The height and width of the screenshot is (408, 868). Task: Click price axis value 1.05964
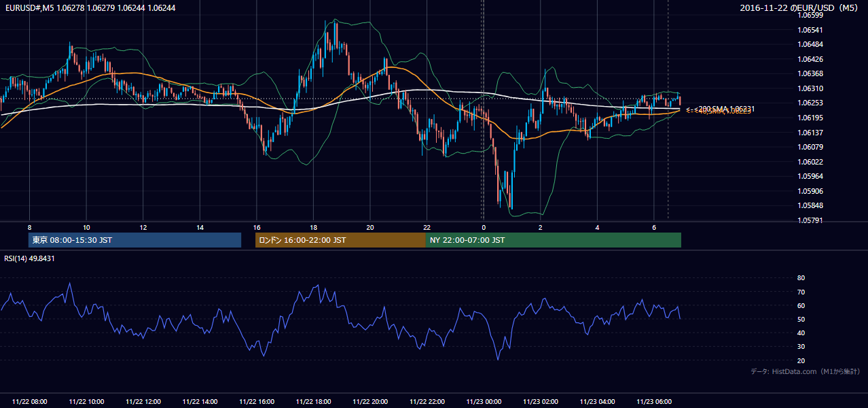pos(810,176)
